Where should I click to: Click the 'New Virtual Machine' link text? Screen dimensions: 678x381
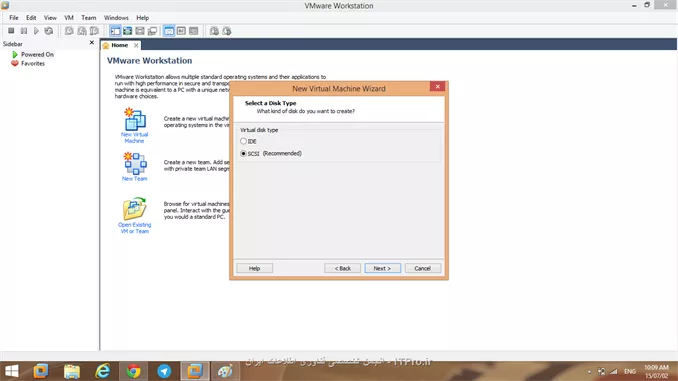coord(134,138)
